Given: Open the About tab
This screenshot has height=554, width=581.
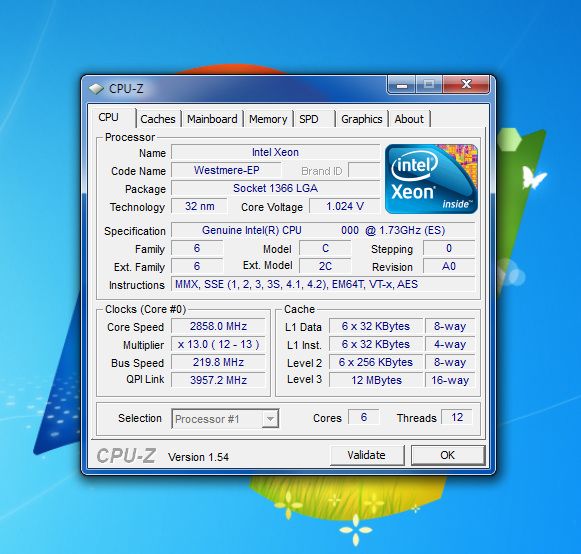Looking at the screenshot, I should pos(409,119).
